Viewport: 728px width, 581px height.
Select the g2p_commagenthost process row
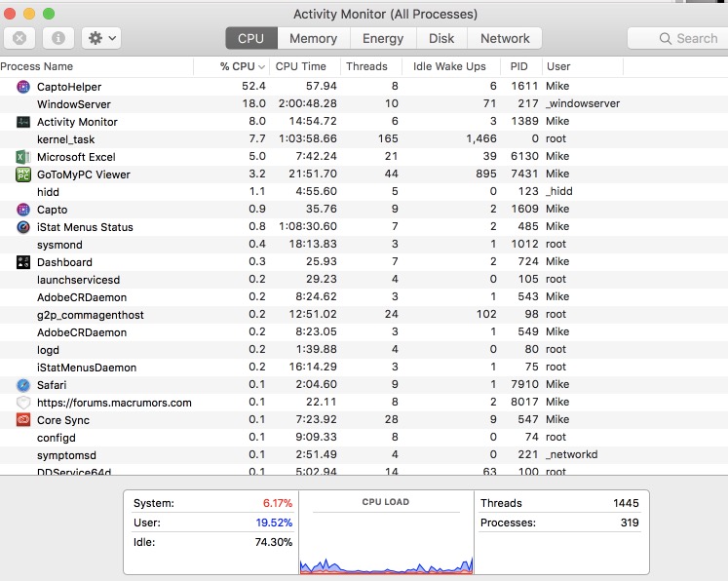364,315
